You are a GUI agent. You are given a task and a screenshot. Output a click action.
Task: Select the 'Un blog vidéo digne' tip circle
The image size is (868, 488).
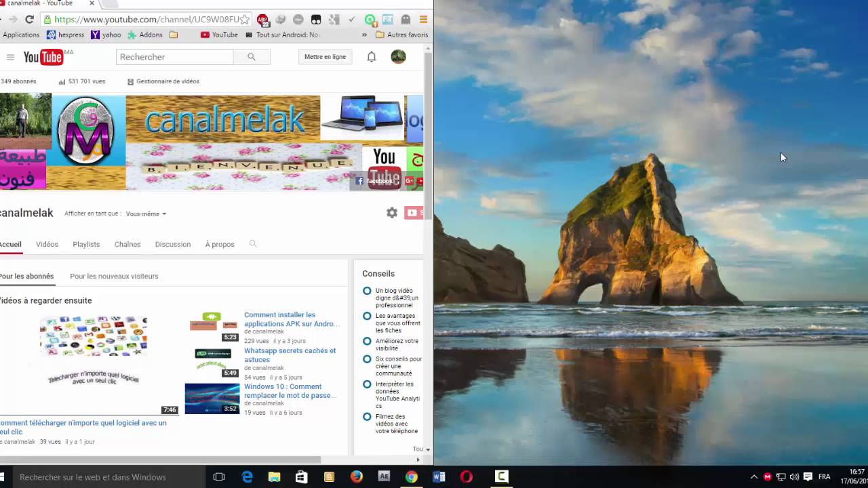click(367, 291)
